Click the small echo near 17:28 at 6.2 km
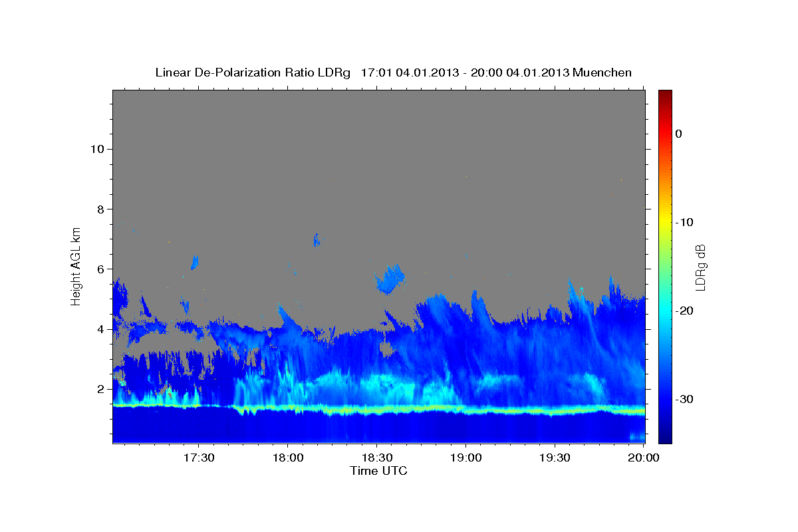 (195, 262)
